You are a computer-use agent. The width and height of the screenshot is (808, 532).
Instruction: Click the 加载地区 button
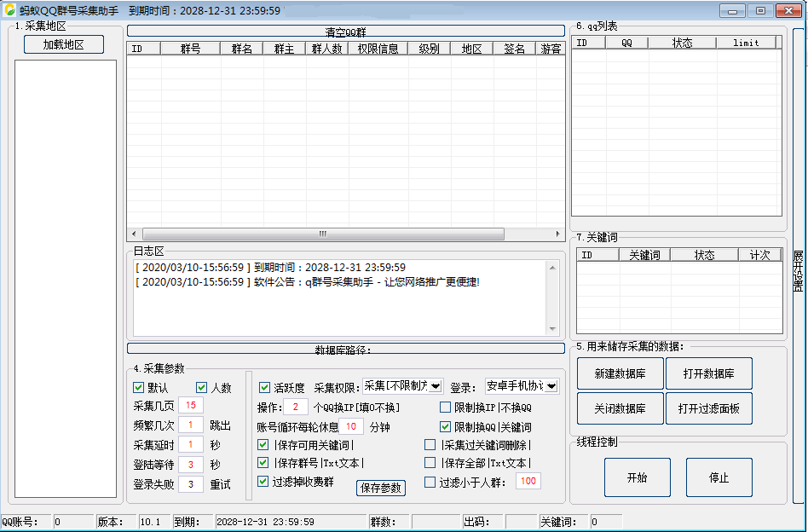click(63, 44)
